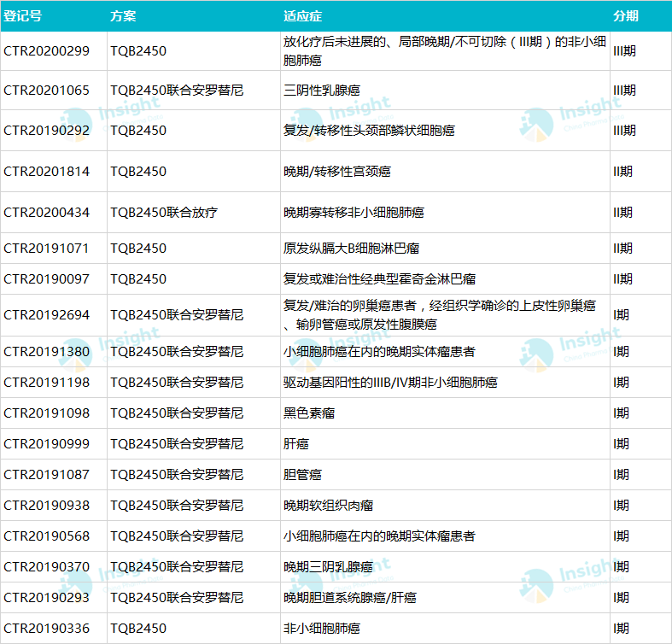Click III期 phase in the CTR20200299 row

624,51
